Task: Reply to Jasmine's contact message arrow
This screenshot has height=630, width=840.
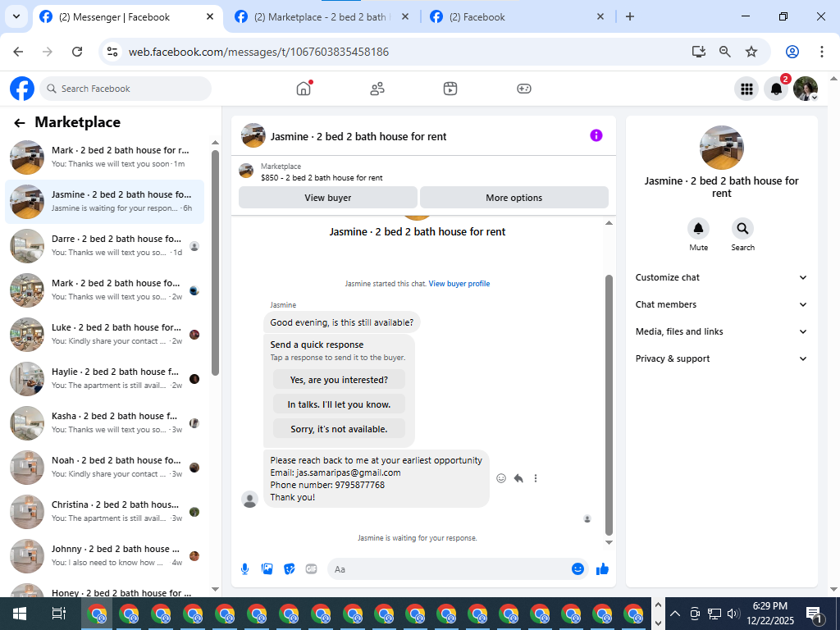Action: click(518, 478)
